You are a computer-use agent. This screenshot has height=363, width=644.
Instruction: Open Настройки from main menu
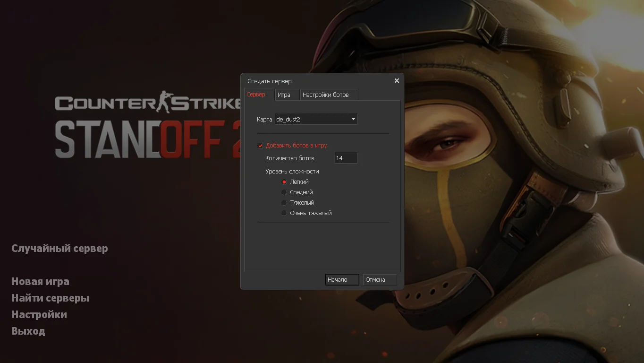(x=39, y=315)
